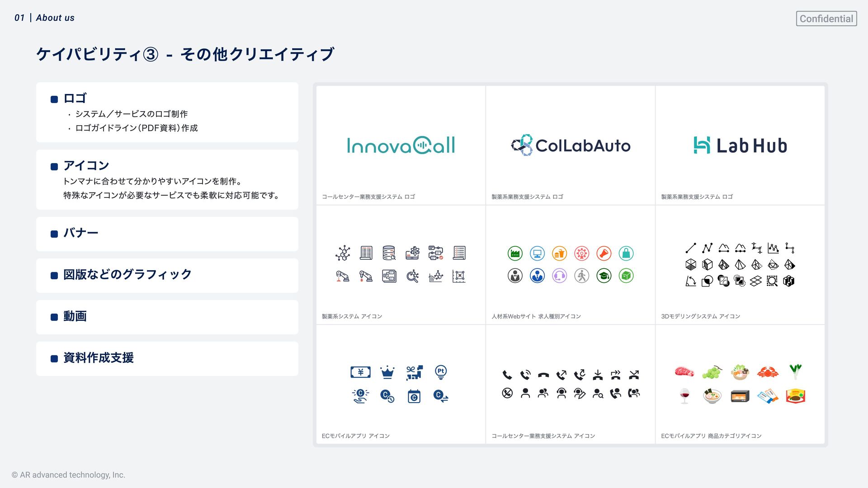Click the Lab Hub logo
Screen dimensions: 868x488
(x=740, y=145)
